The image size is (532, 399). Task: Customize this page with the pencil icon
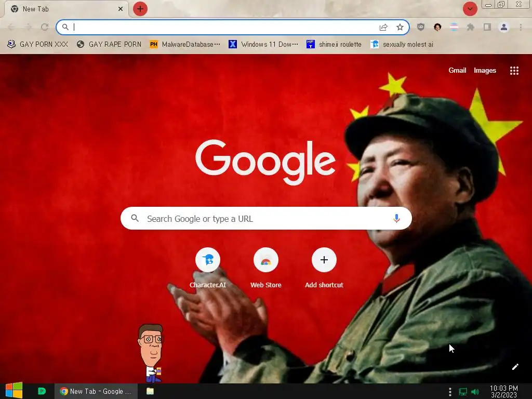pos(515,367)
